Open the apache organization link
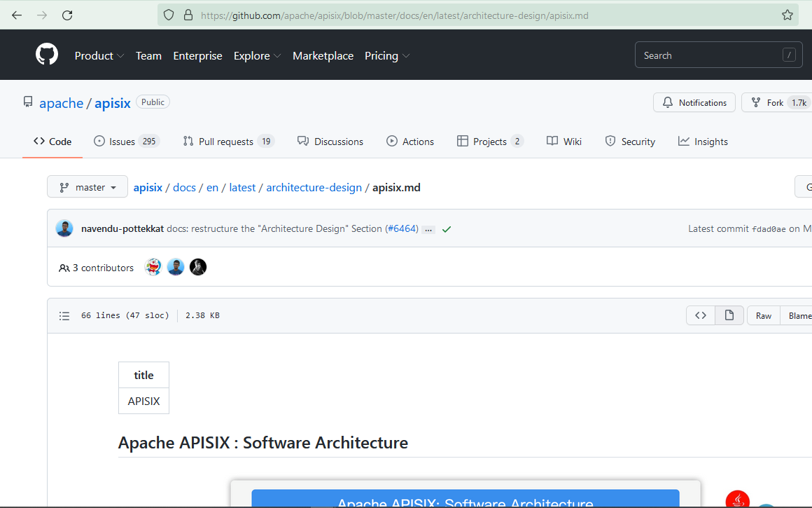812x508 pixels. [61, 103]
